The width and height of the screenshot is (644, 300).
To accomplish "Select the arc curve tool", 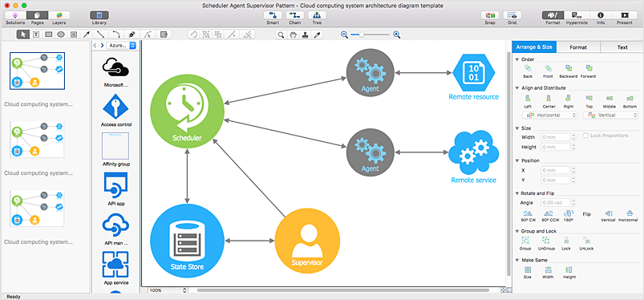I will 116,34.
